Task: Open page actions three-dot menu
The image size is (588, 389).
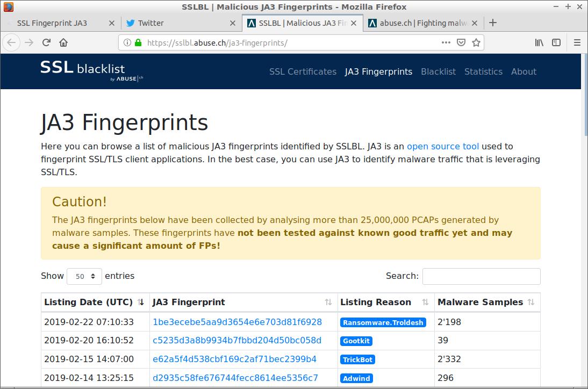Action: (446, 43)
